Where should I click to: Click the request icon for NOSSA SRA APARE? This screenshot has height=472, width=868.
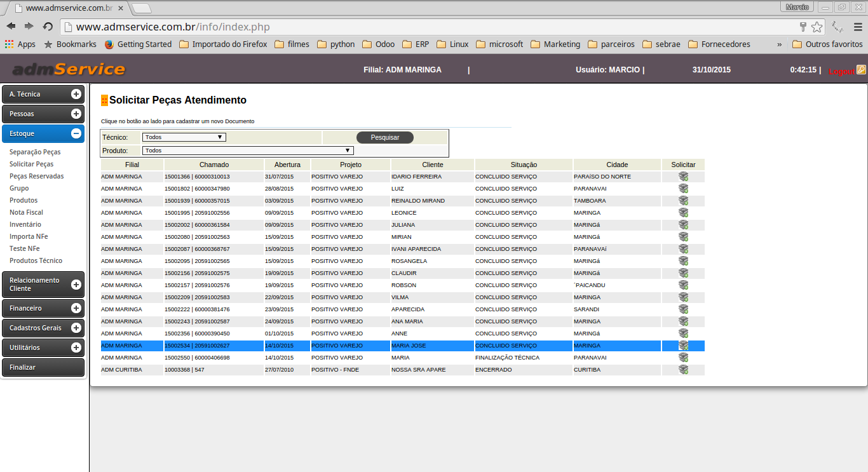tap(683, 370)
